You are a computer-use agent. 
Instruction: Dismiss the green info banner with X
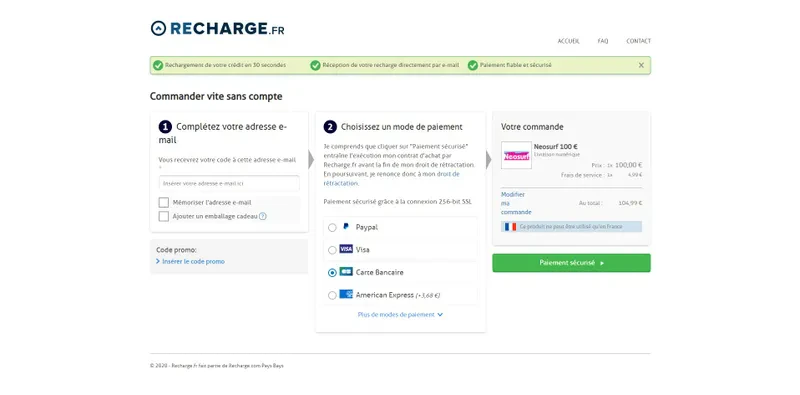point(641,65)
